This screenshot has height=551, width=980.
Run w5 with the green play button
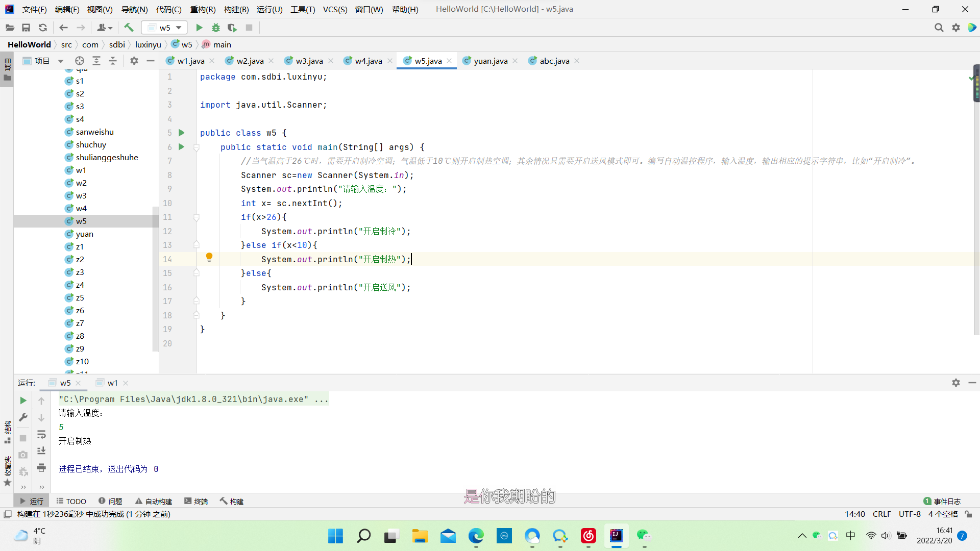[200, 28]
